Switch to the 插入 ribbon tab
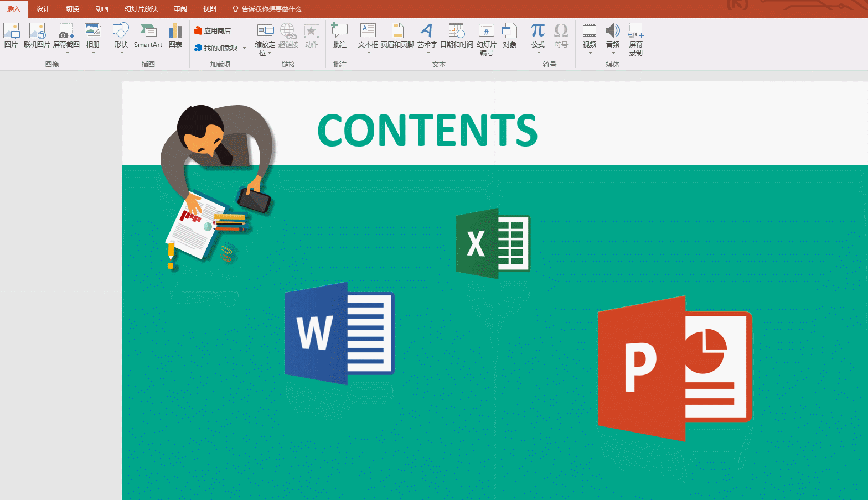The width and height of the screenshot is (868, 500). tap(14, 9)
